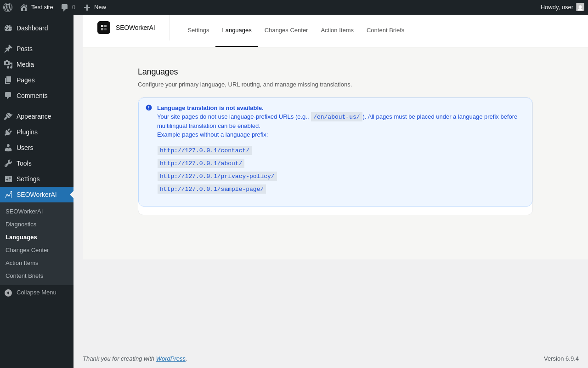Follow the WordPress footer link
588x368 pixels.
171,358
